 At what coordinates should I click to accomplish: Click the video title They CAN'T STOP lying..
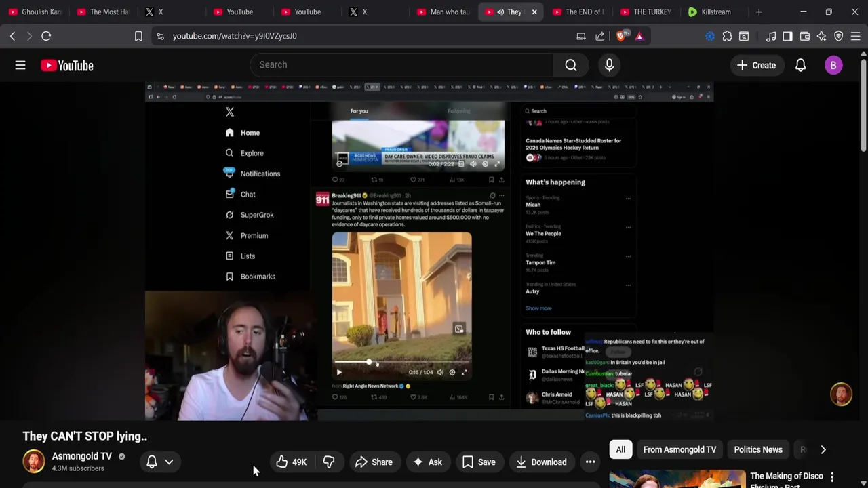tap(85, 436)
